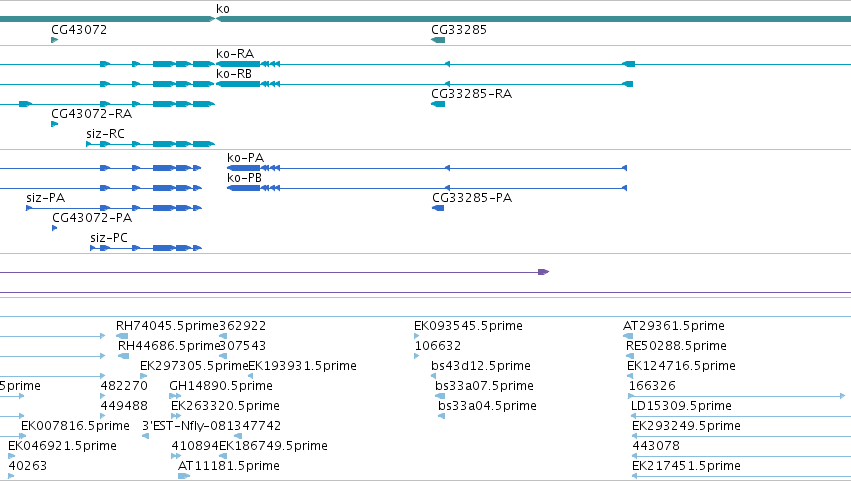Select EST AT11181.5prime

coord(229,467)
